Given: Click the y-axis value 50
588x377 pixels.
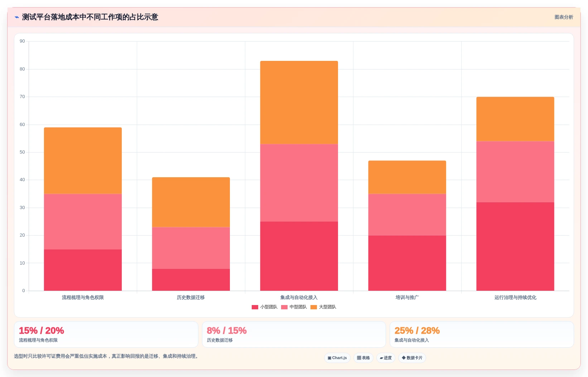Looking at the screenshot, I should (22, 152).
